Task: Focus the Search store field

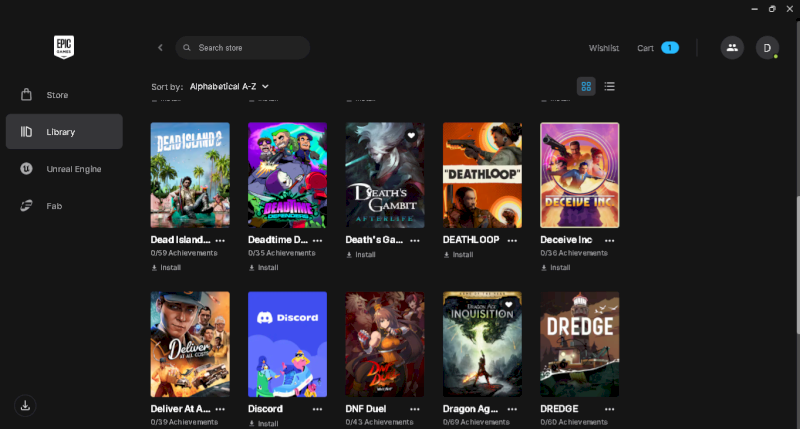Action: pyautogui.click(x=243, y=47)
